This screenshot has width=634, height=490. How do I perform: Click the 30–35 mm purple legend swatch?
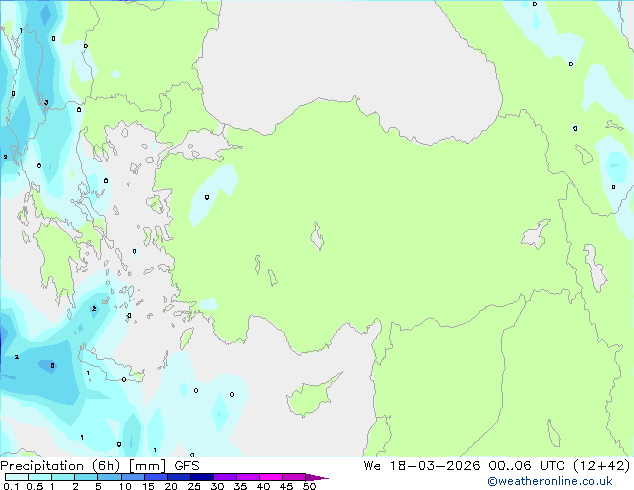pos(224,477)
